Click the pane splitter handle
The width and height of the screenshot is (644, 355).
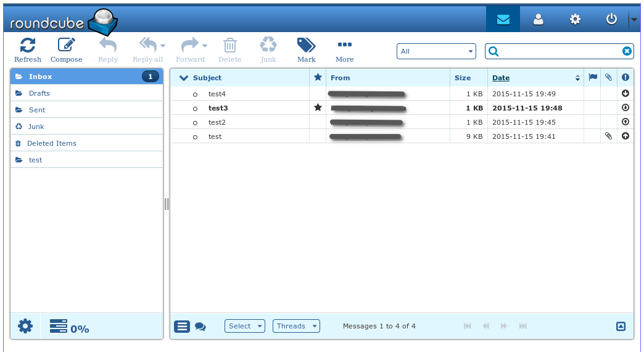coord(167,204)
